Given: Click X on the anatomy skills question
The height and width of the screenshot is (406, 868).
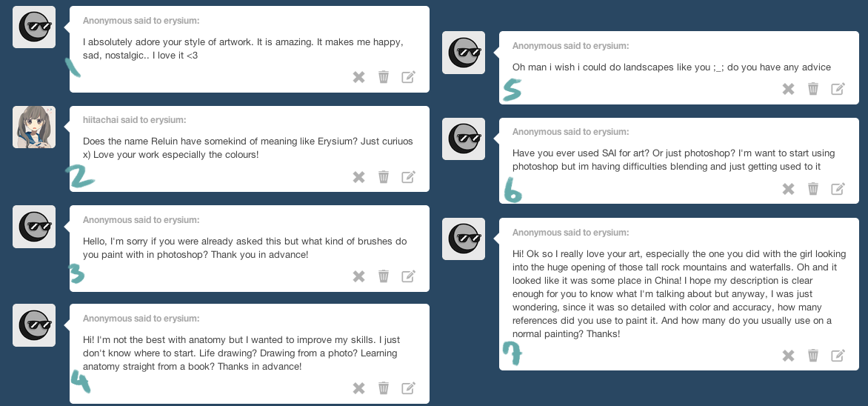Looking at the screenshot, I should (359, 388).
